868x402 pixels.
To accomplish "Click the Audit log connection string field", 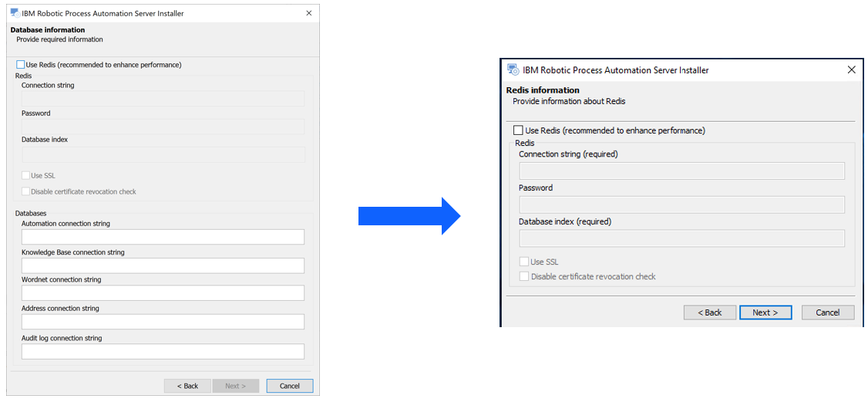I will 163,352.
